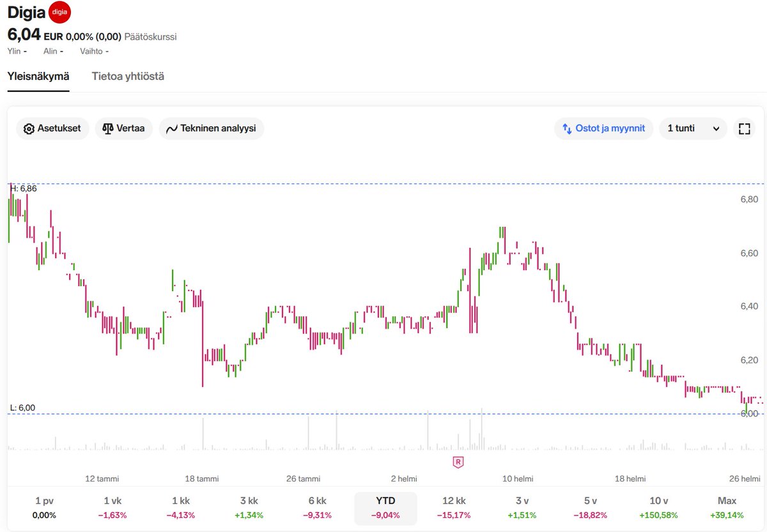This screenshot has height=532, width=767.
Task: Select the Max period
Action: [x=727, y=508]
